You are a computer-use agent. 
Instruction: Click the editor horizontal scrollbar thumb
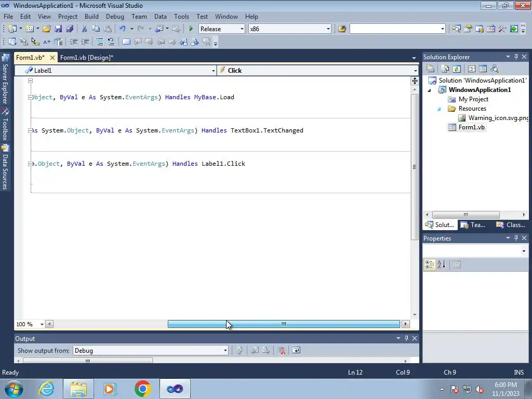click(284, 324)
